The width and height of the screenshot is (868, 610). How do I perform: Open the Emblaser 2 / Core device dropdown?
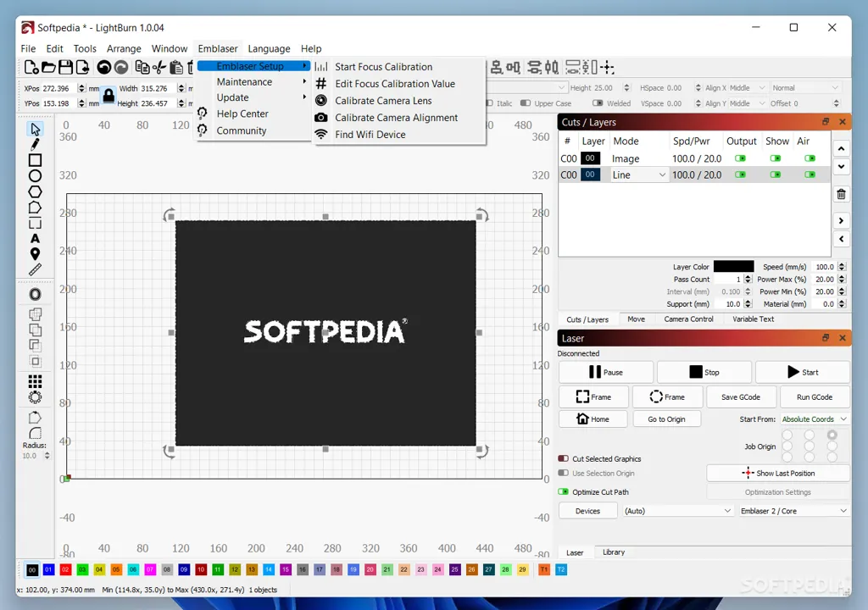(x=793, y=511)
